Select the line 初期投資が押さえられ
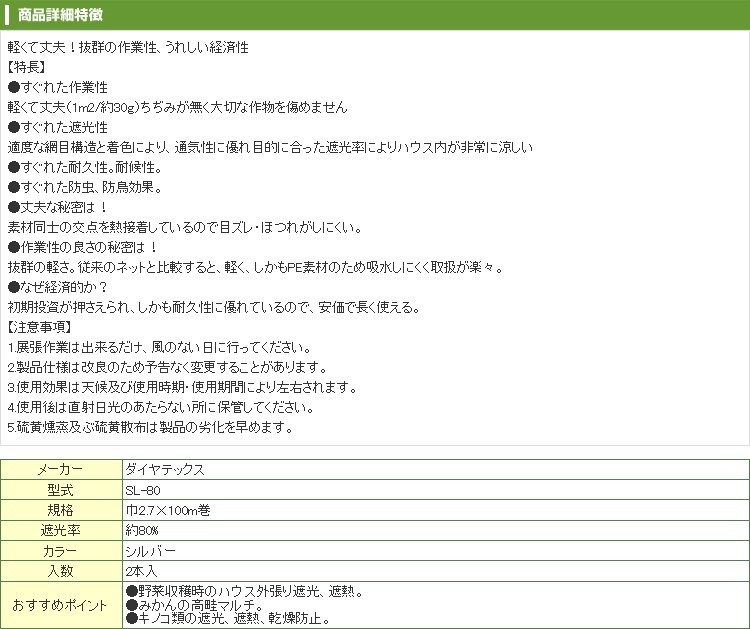The width and height of the screenshot is (750, 629). [214, 308]
